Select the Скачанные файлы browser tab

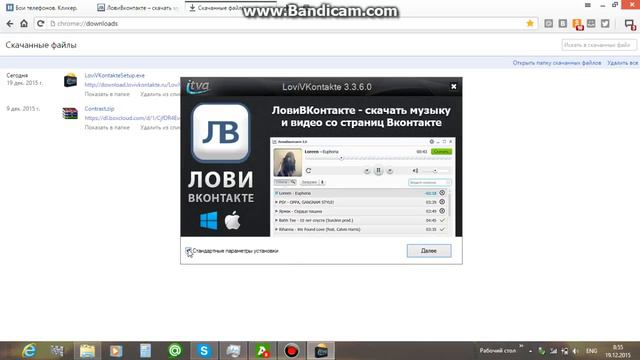coord(229,8)
